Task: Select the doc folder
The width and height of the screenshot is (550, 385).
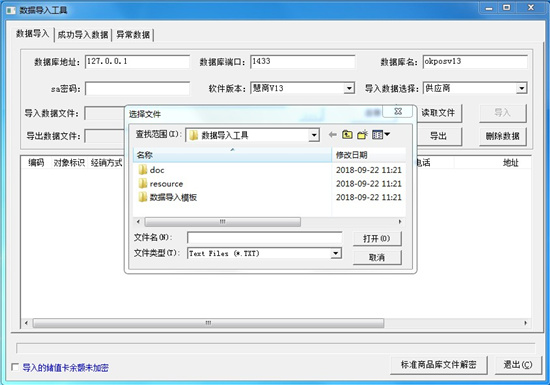Action: coord(151,170)
